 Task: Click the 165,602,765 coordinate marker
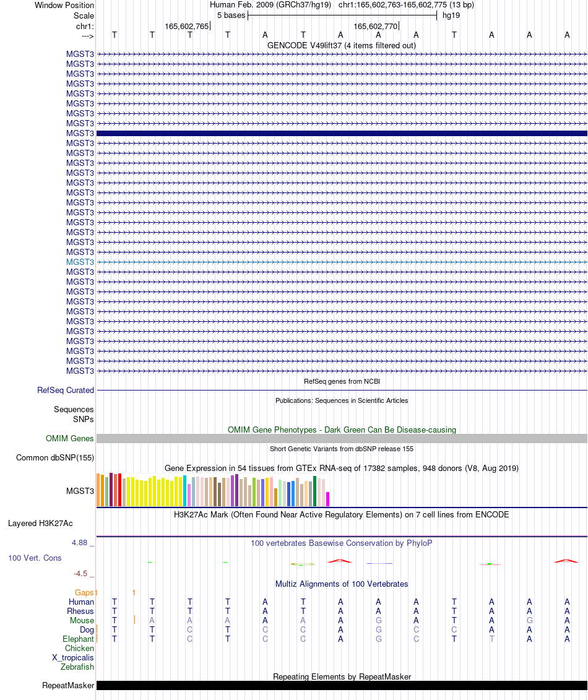click(x=187, y=27)
